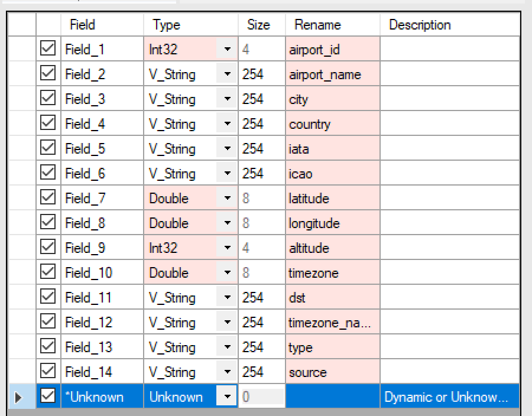Image resolution: width=532 pixels, height=416 pixels.
Task: Click the Field column header
Action: (x=102, y=24)
